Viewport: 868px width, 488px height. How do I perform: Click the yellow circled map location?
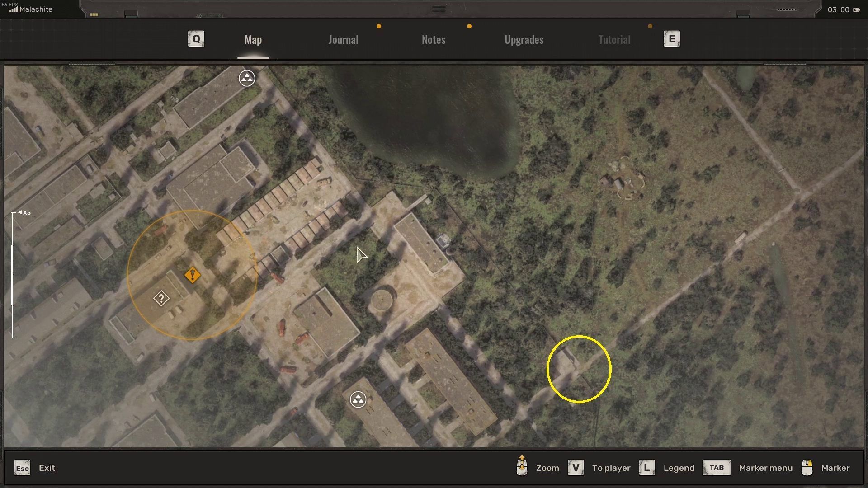pyautogui.click(x=579, y=369)
